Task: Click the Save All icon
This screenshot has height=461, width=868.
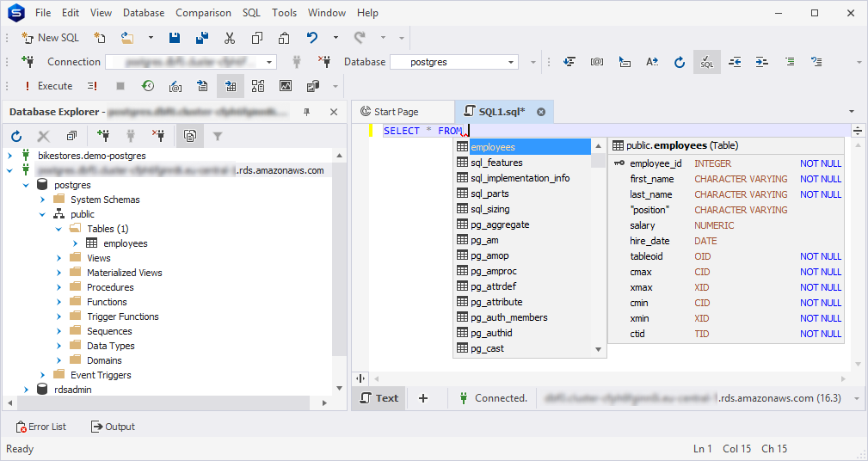Action: (x=202, y=38)
